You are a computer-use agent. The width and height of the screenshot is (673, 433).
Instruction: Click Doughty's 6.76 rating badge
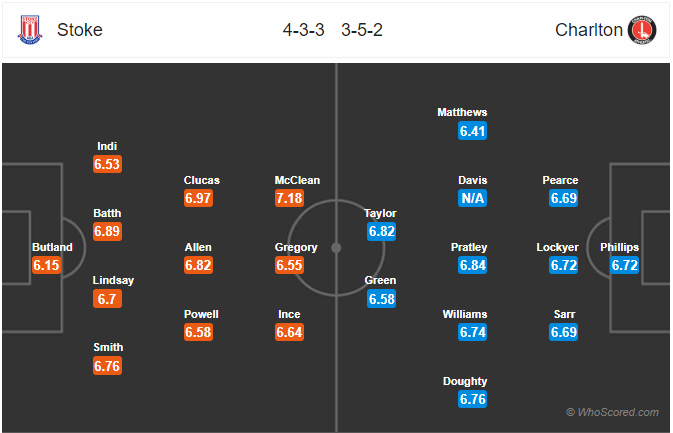click(x=473, y=399)
